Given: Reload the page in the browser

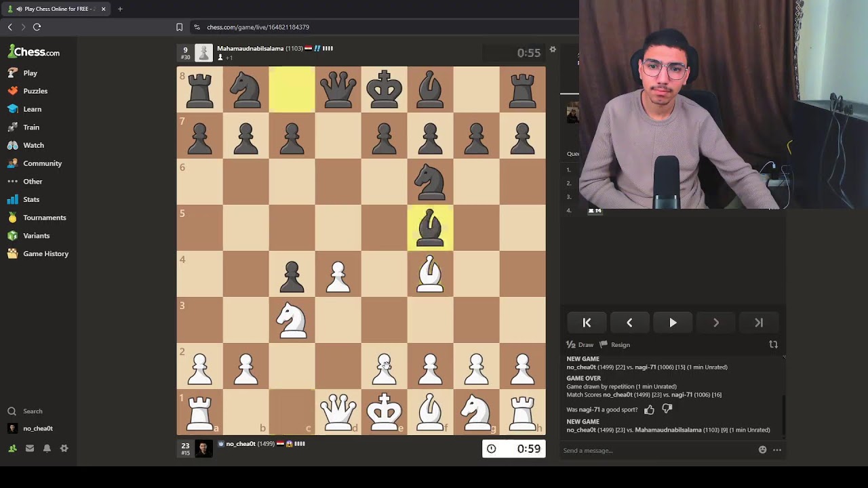Looking at the screenshot, I should click(x=37, y=27).
